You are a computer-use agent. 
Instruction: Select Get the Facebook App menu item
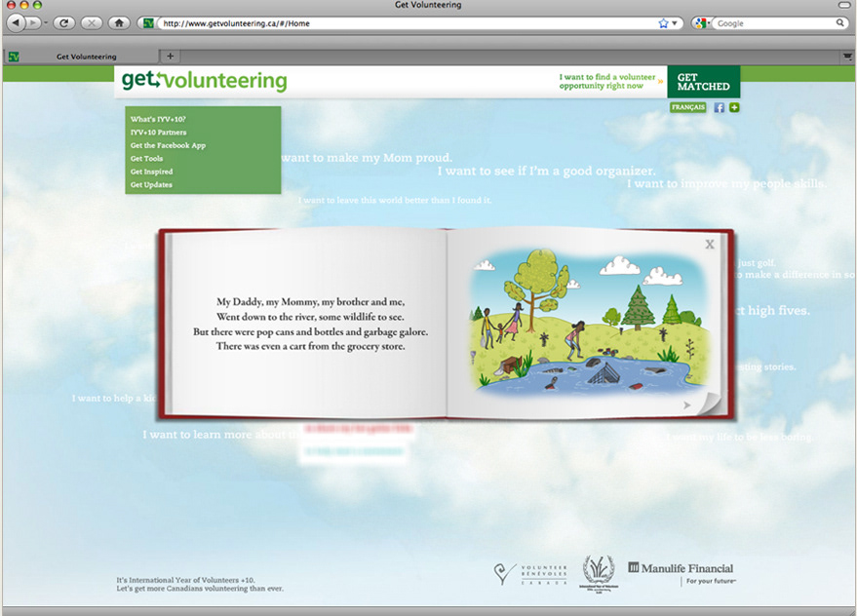168,145
